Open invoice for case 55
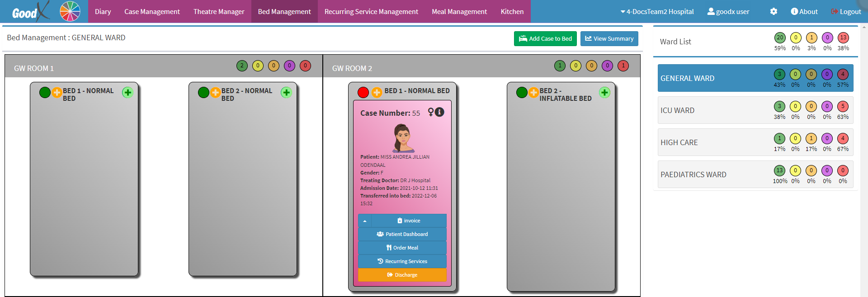 pyautogui.click(x=409, y=221)
